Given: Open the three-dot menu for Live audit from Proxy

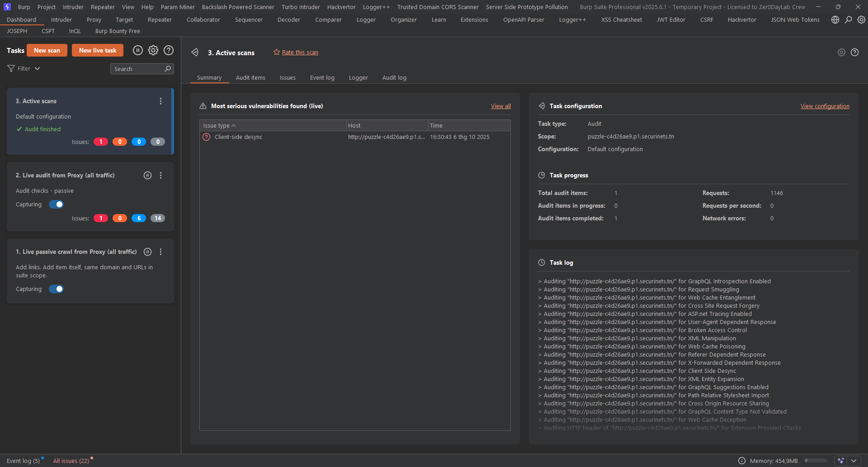Looking at the screenshot, I should (160, 176).
